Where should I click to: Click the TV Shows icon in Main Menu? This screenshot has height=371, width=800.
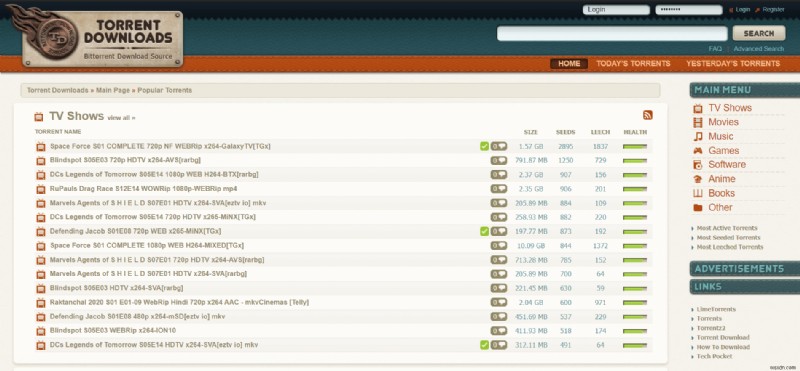[698, 108]
